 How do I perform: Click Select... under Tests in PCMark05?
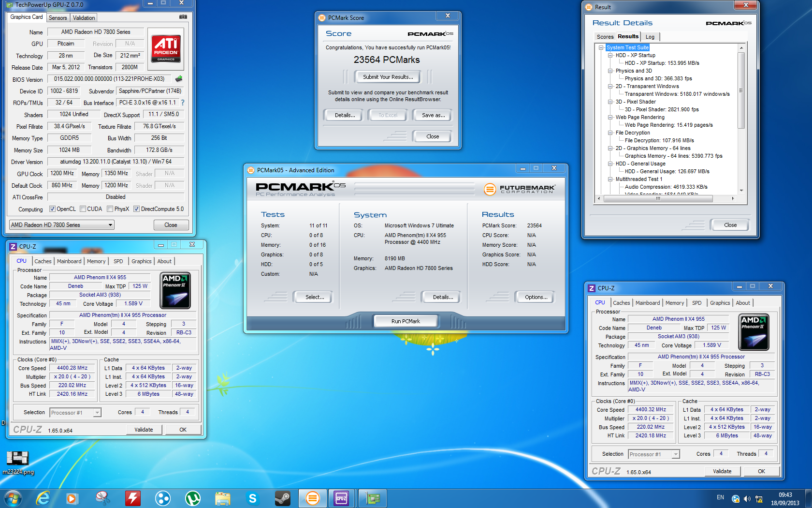pyautogui.click(x=315, y=297)
